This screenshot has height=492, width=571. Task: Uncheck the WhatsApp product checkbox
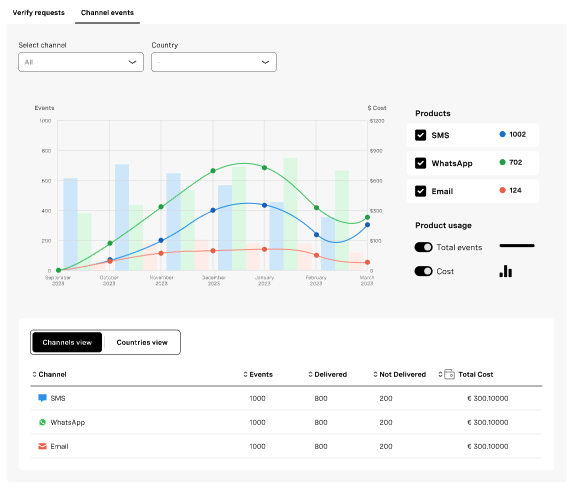[421, 163]
